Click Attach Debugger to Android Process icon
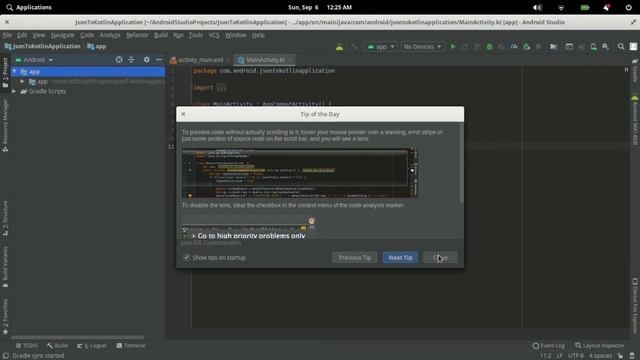 coord(527,47)
